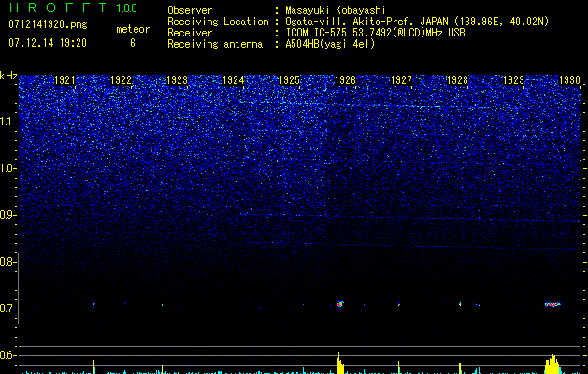The image size is (588, 374).
Task: Click the long meteor echo near 1930
Action: [552, 304]
